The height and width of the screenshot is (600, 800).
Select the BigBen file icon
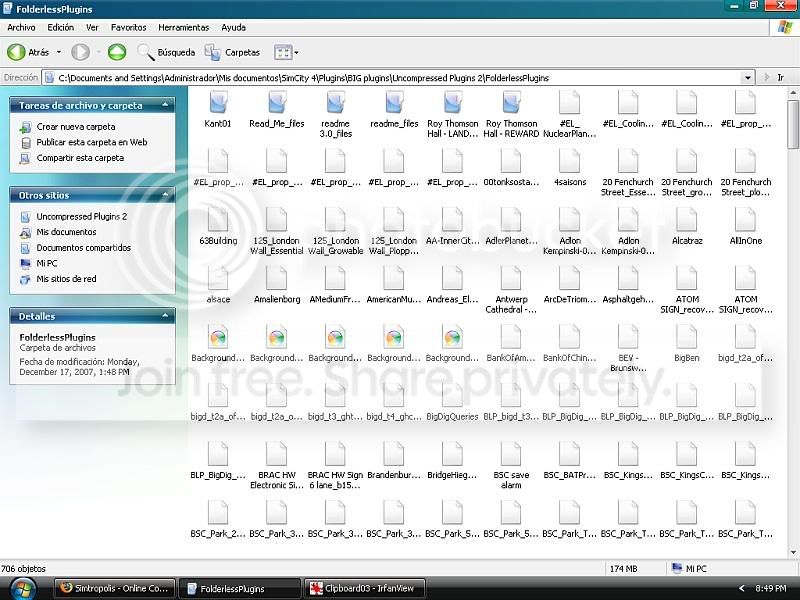point(687,338)
